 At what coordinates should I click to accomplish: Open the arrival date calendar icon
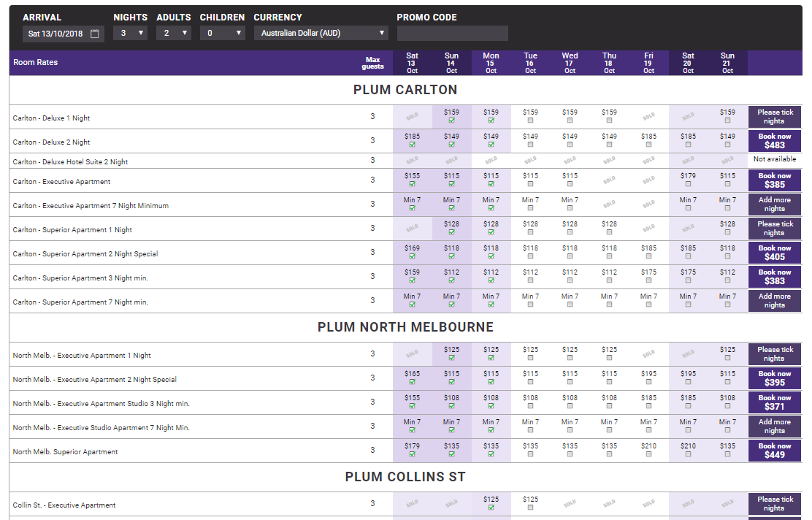click(x=95, y=34)
